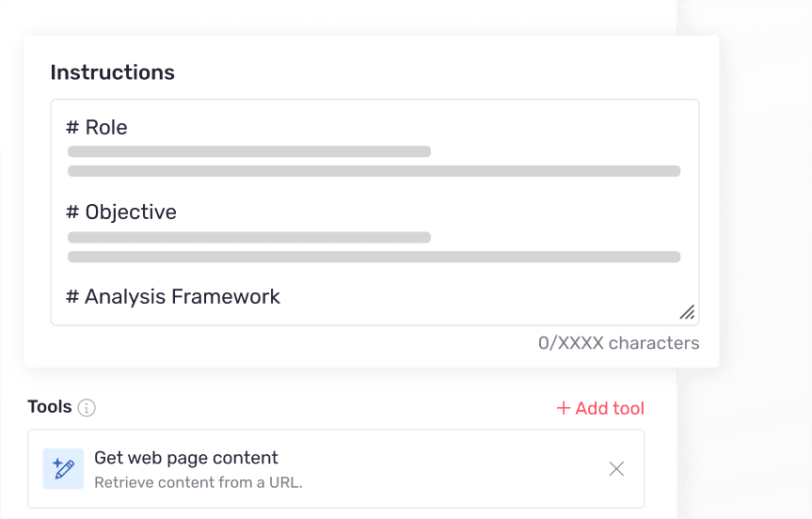Click the Instructions heading

click(x=112, y=72)
